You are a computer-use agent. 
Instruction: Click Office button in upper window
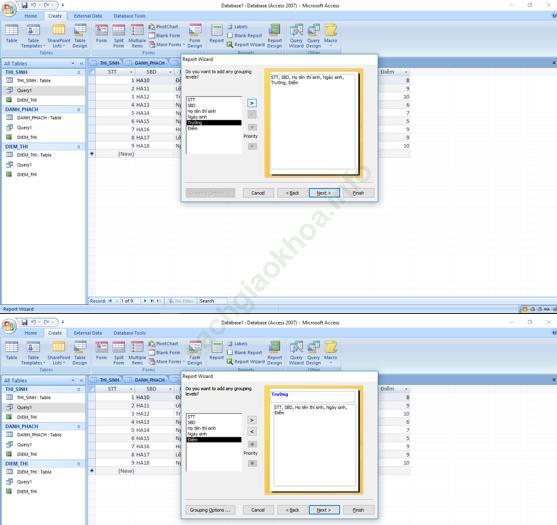9,9
